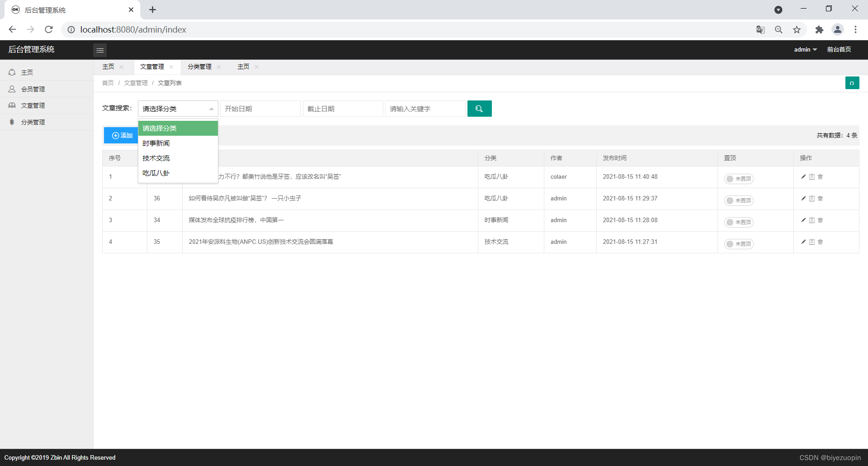The width and height of the screenshot is (868, 466).
Task: Click the blue 添加 button
Action: 121,135
